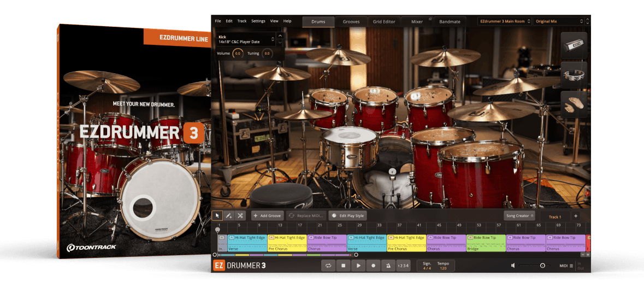644x293 pixels.
Task: Activate the scissors cut tool
Action: click(240, 215)
